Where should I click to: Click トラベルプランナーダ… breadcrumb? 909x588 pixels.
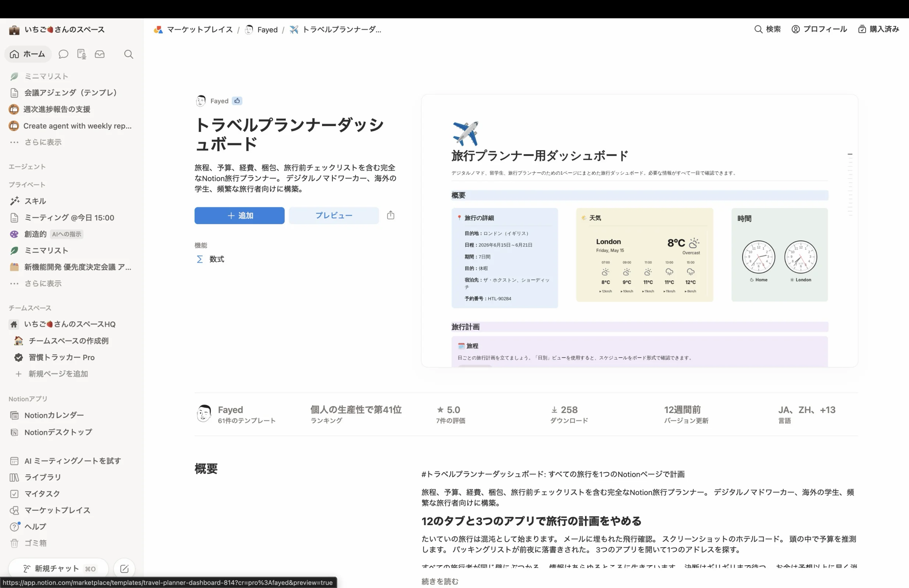pos(336,30)
